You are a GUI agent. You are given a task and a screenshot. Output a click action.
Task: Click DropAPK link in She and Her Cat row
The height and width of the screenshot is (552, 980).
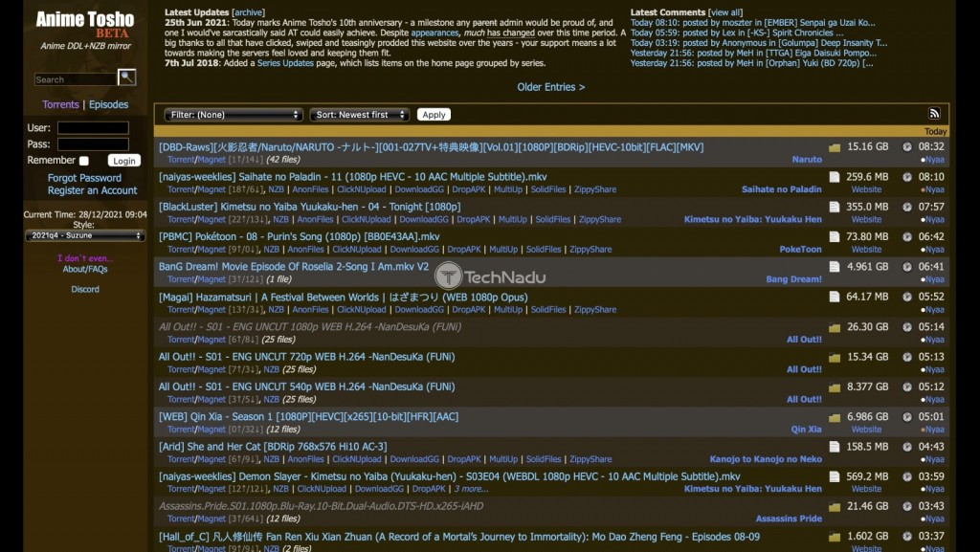click(x=464, y=459)
